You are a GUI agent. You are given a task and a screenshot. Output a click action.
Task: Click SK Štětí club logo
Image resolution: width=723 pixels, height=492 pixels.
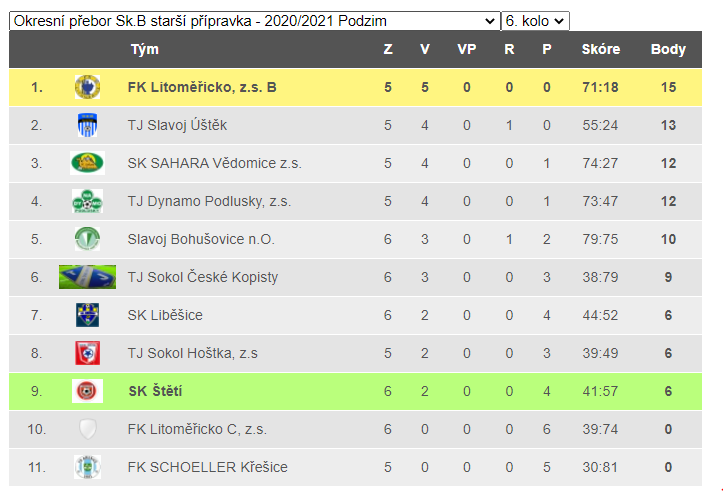tap(87, 391)
